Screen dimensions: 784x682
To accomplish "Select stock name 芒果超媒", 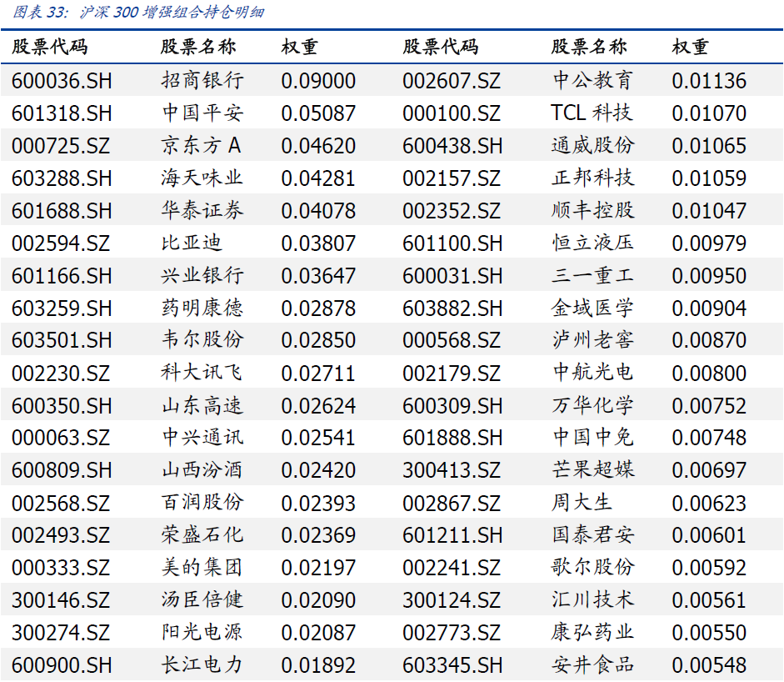I will click(593, 470).
